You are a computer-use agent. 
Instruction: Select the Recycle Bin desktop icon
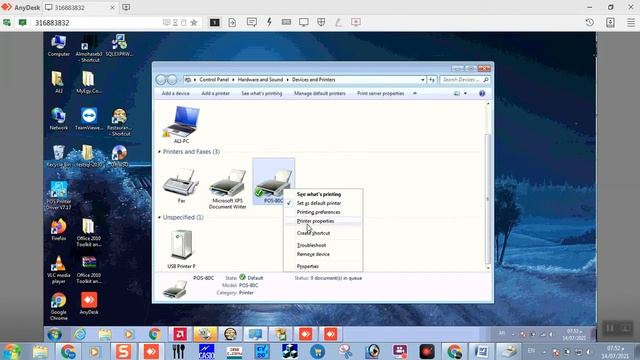(x=58, y=156)
